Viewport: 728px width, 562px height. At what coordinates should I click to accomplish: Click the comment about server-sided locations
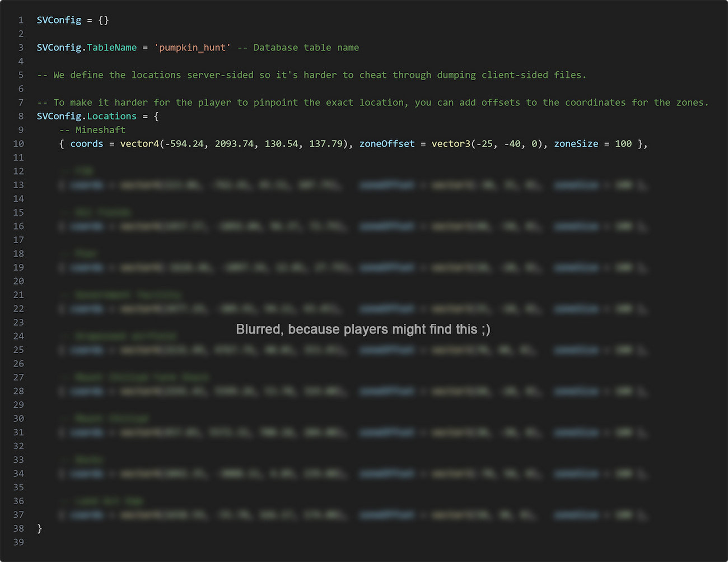point(311,75)
